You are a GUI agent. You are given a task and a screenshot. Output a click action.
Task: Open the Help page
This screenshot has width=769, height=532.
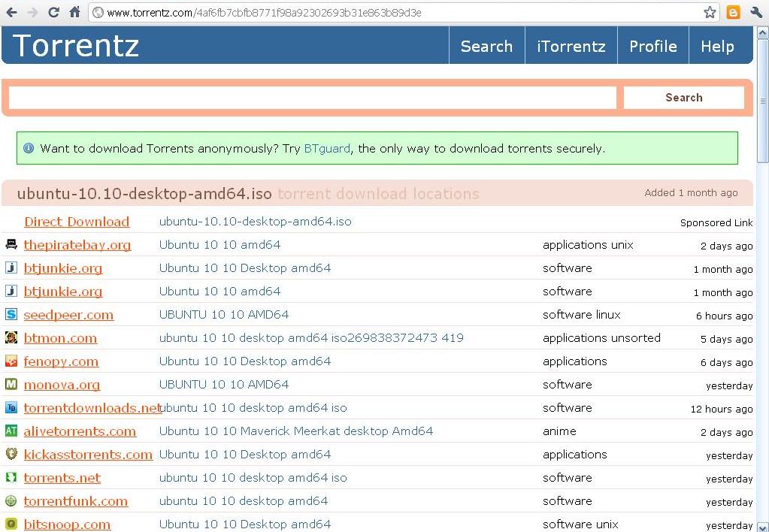tap(717, 46)
